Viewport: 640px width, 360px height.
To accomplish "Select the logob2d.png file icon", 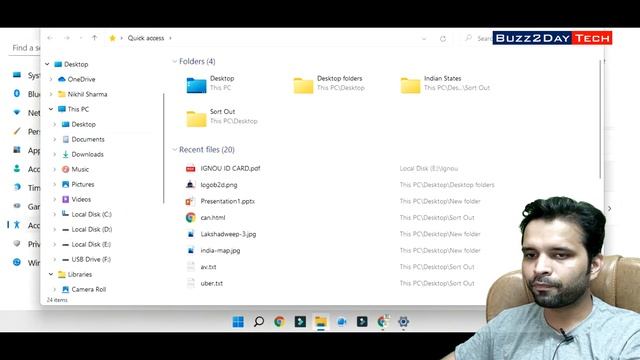I will point(191,185).
